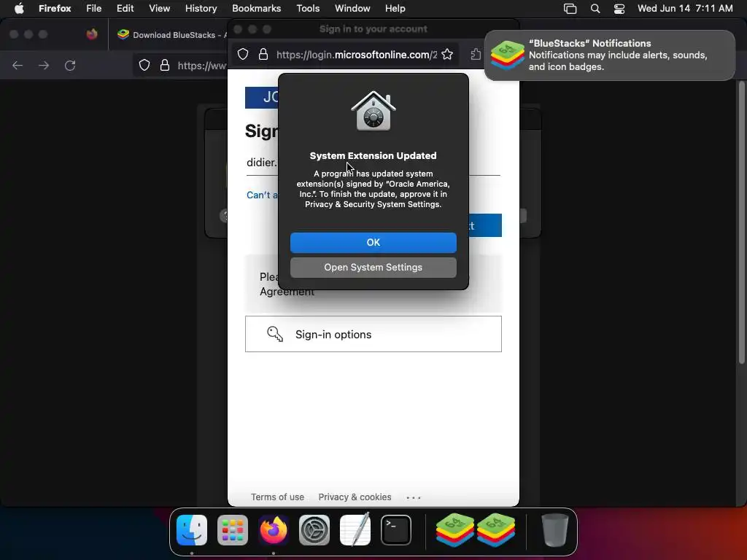The image size is (747, 560).
Task: Click the vertical scrollbar of main Firefox window
Action: pyautogui.click(x=741, y=222)
